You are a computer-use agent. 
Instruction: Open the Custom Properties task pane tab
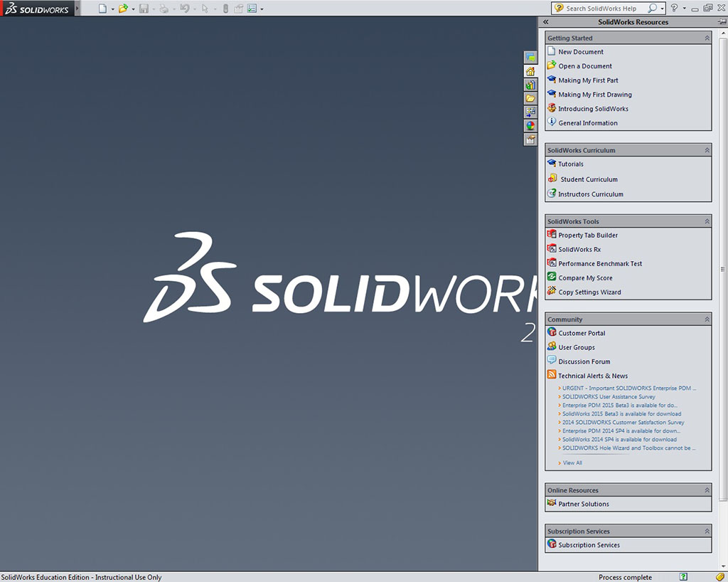tap(530, 139)
